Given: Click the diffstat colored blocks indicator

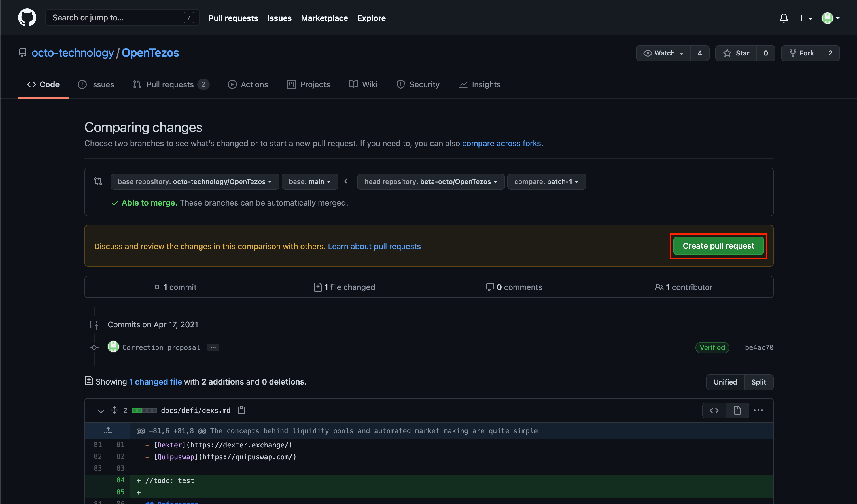Looking at the screenshot, I should [x=144, y=411].
